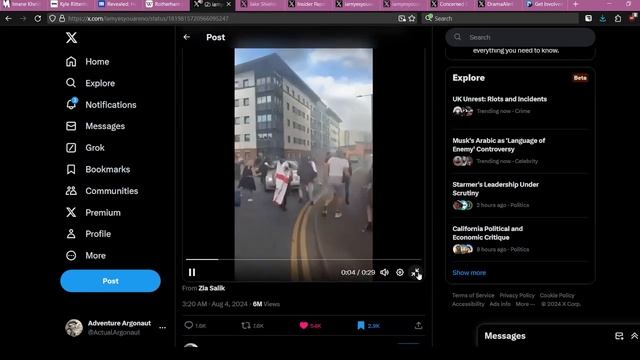Viewport: 640px width, 360px height.
Task: Go back with Post header arrow
Action: pos(187,37)
